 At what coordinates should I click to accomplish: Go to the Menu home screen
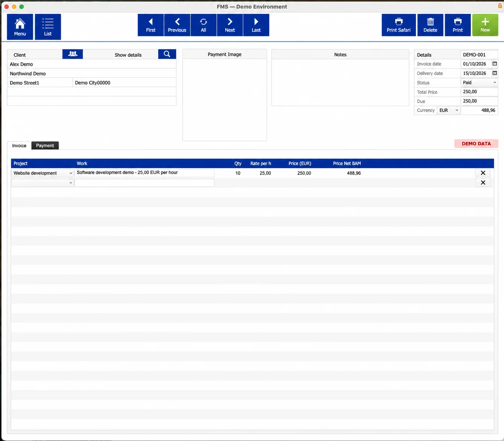click(x=20, y=27)
